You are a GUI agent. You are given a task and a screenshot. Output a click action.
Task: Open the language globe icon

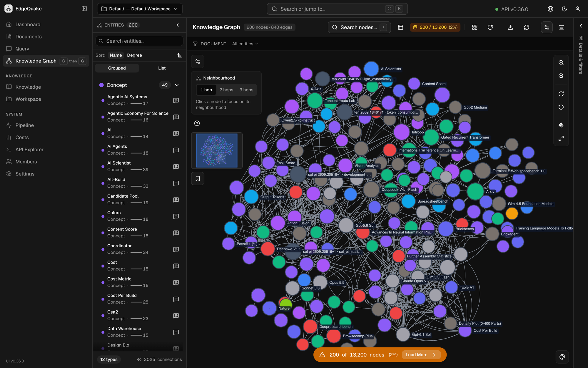point(550,9)
